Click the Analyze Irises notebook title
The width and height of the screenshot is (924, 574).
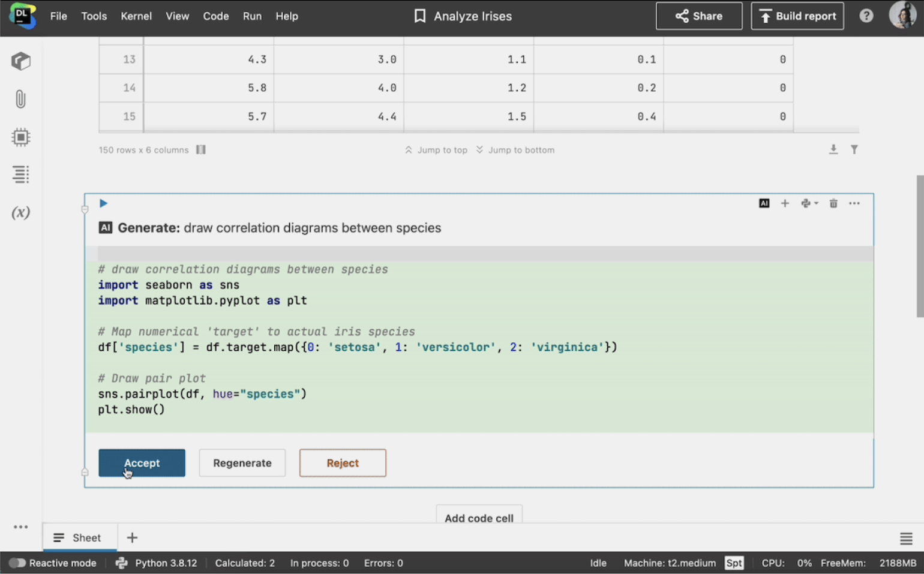(473, 16)
